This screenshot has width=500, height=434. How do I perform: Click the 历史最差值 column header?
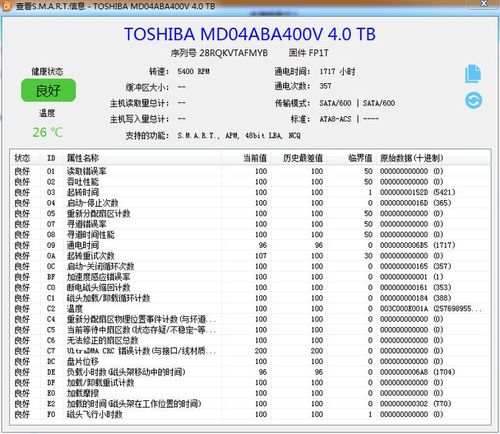tap(303, 158)
